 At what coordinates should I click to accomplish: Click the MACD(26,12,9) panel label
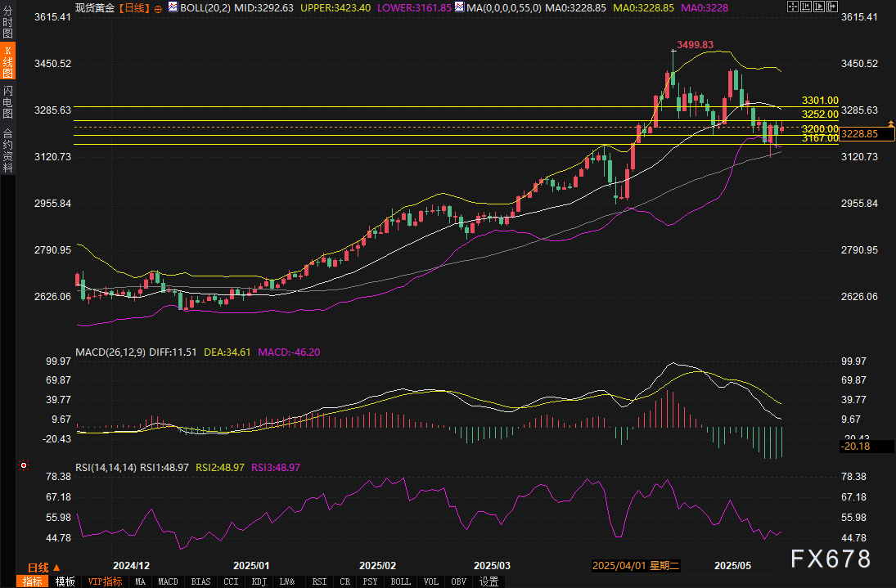tap(109, 352)
